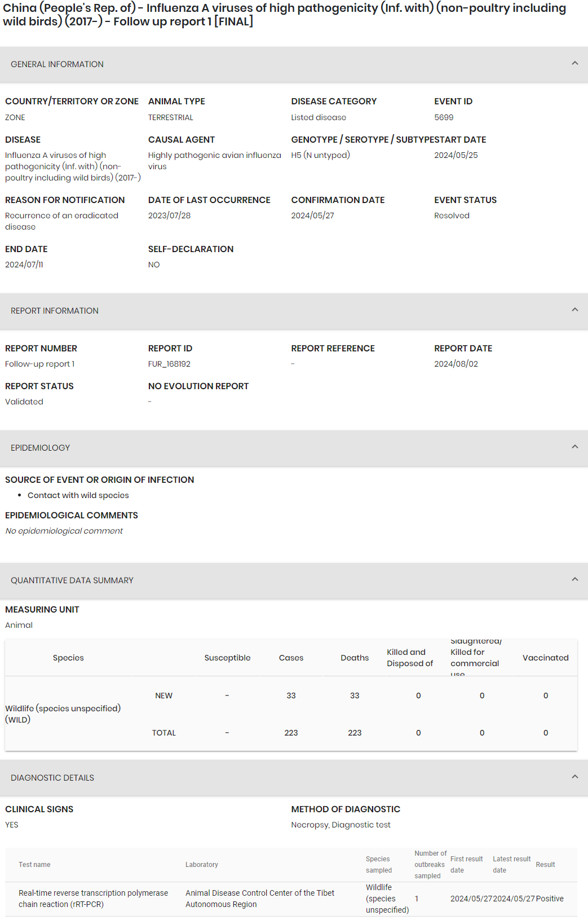Collapse the Epidemiology section chevron
The height and width of the screenshot is (920, 588).
click(x=574, y=447)
